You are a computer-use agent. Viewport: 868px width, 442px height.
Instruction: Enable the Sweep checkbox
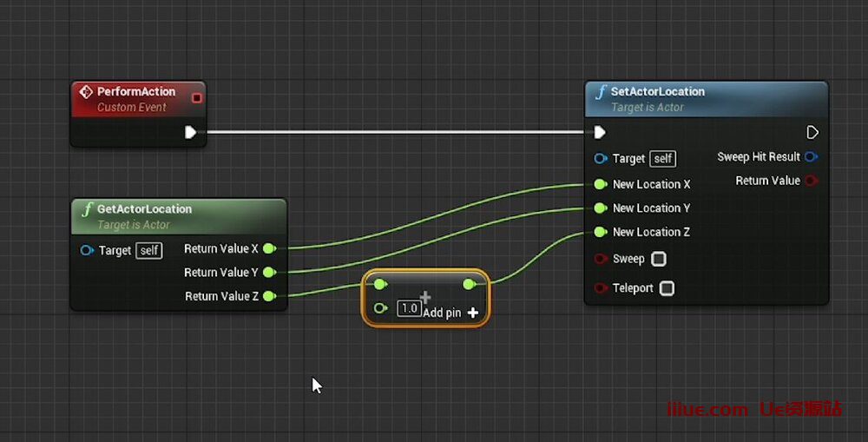point(659,259)
